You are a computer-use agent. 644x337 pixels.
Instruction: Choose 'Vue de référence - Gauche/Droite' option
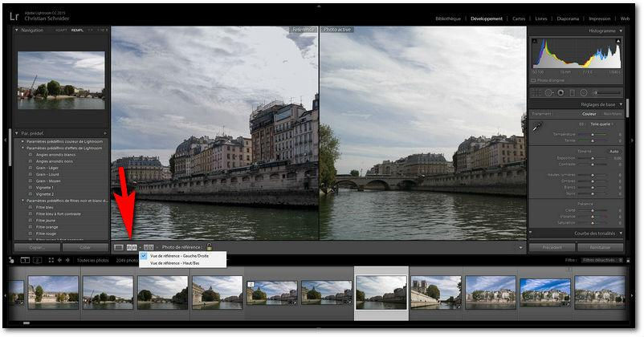pos(183,256)
